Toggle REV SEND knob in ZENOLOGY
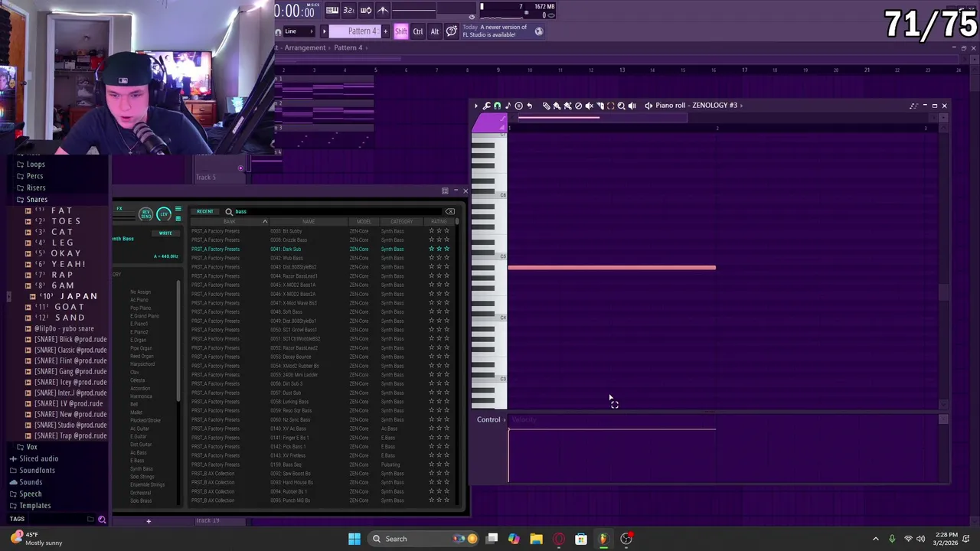The image size is (980, 551). [145, 214]
